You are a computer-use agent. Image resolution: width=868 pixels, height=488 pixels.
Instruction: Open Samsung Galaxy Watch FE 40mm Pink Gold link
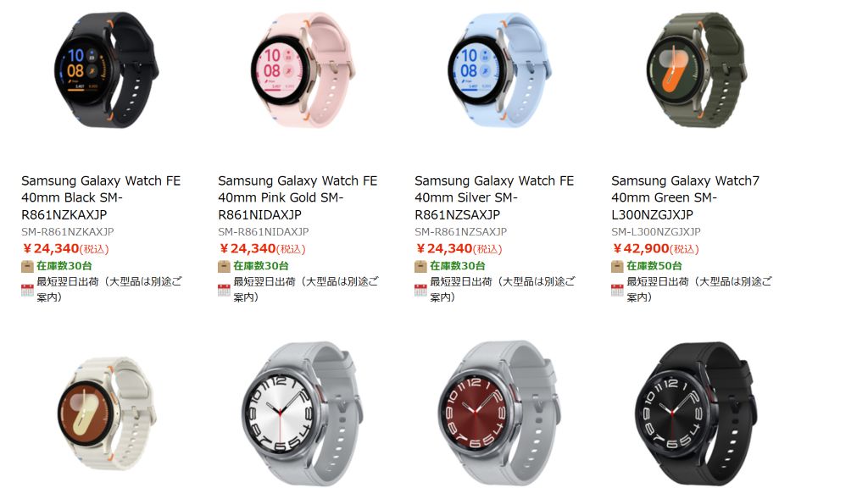(298, 197)
